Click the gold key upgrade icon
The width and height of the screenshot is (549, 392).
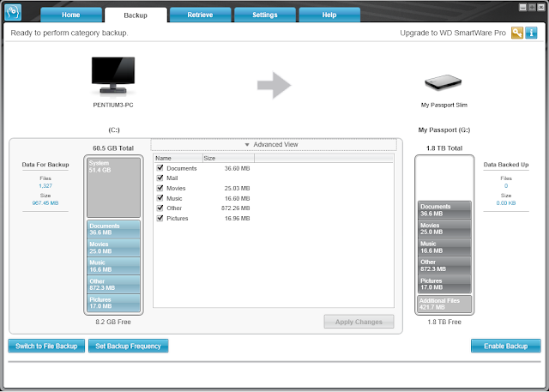517,33
